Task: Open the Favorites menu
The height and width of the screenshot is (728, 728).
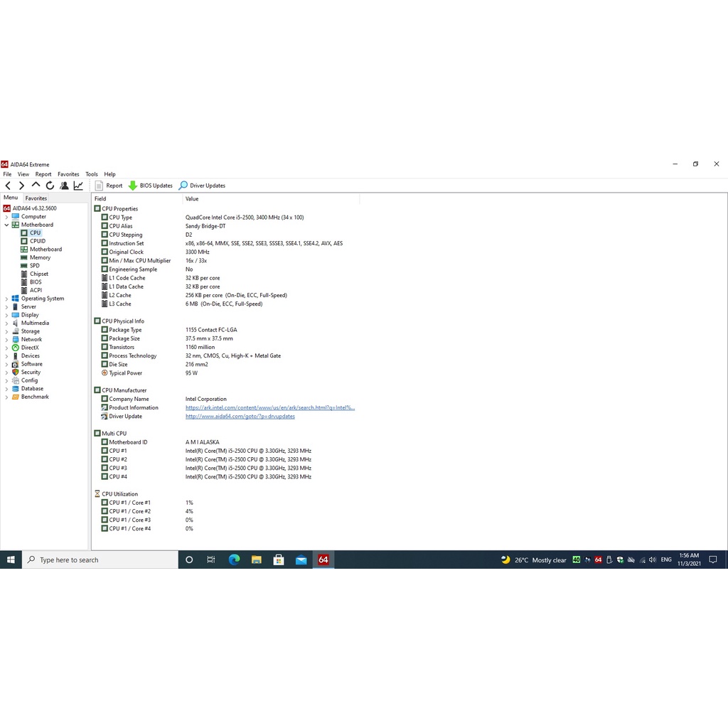Action: (x=68, y=174)
